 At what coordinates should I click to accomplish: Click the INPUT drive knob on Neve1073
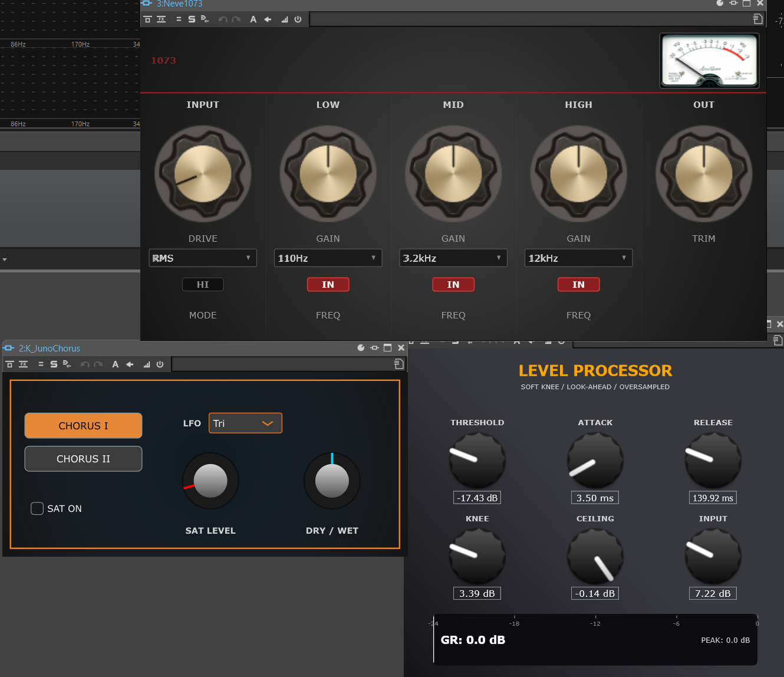[x=203, y=174]
